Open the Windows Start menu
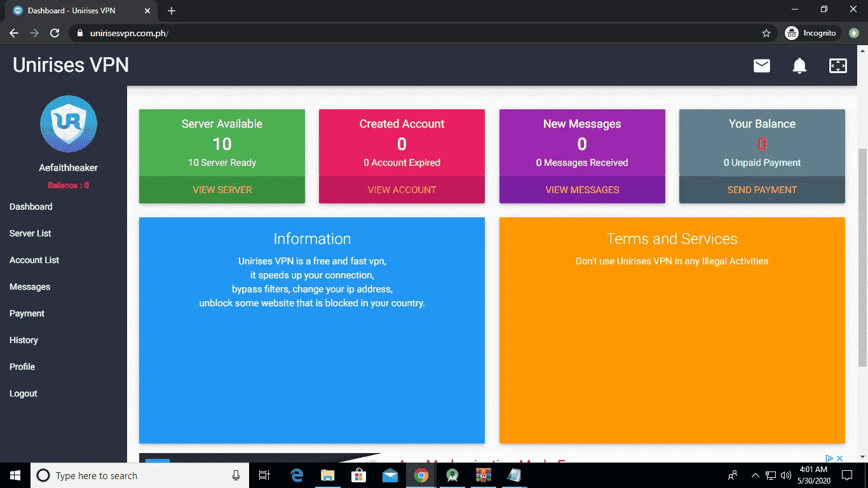Viewport: 868px width, 488px height. [x=15, y=475]
